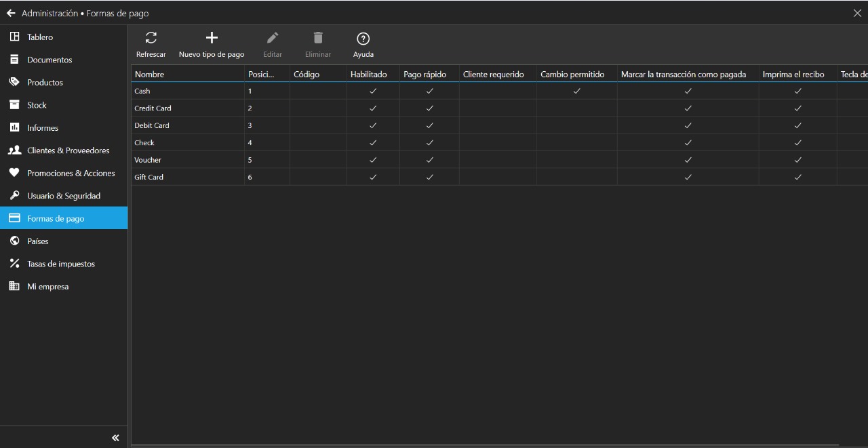Open the Usuario & Seguridad key icon
This screenshot has width=868, height=448.
pos(14,196)
